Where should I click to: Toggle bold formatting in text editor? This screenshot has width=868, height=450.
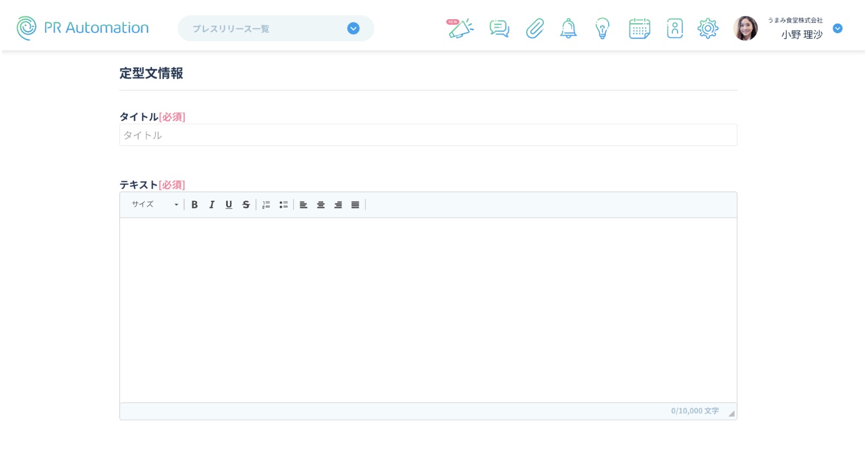coord(194,205)
